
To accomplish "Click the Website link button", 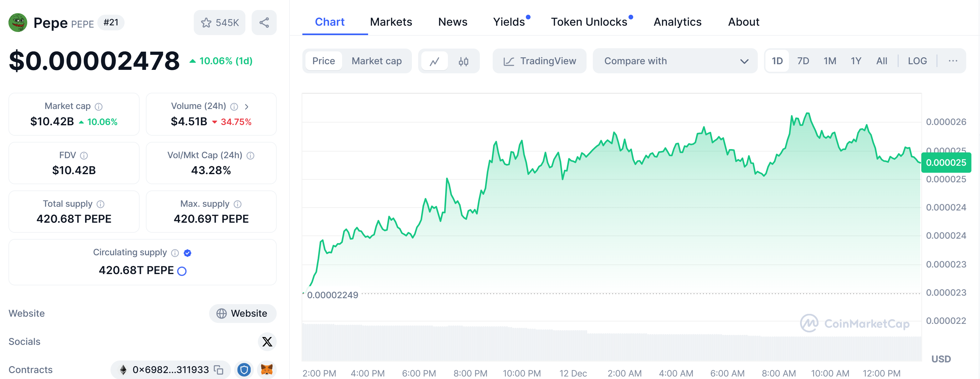I will point(242,313).
